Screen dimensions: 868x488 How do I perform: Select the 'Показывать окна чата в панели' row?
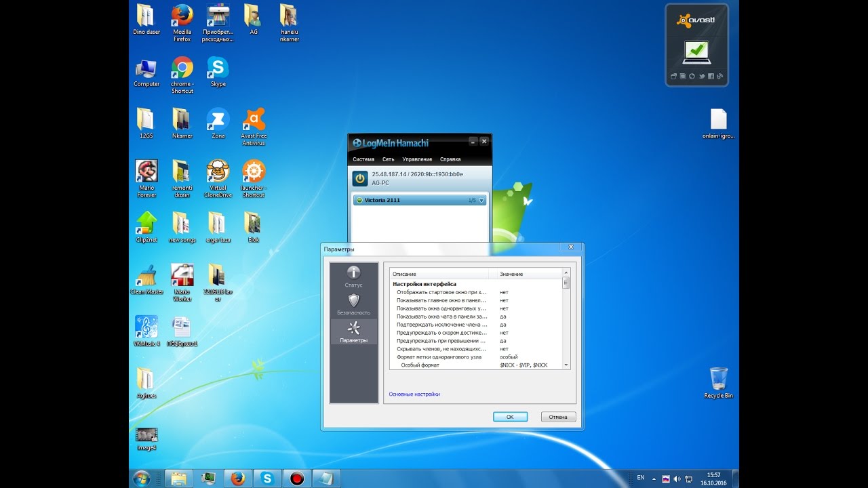click(x=476, y=317)
